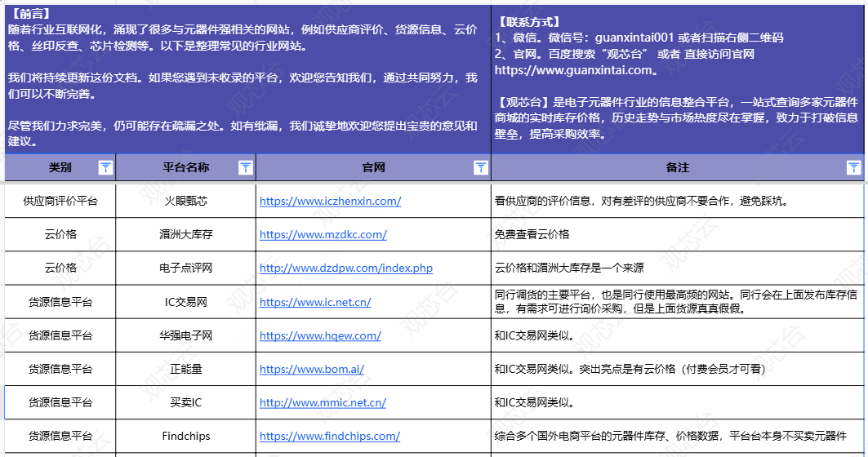Open the hqew.com link

[320, 336]
